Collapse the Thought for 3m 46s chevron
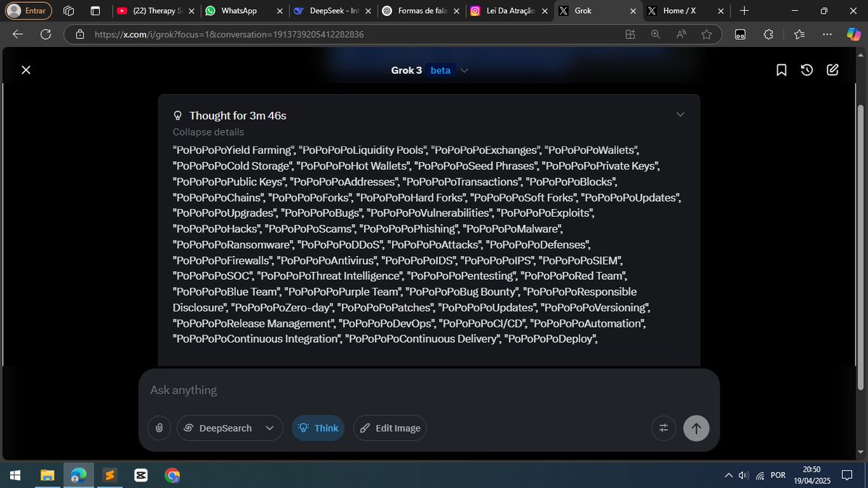Image resolution: width=868 pixels, height=488 pixels. tap(679, 114)
